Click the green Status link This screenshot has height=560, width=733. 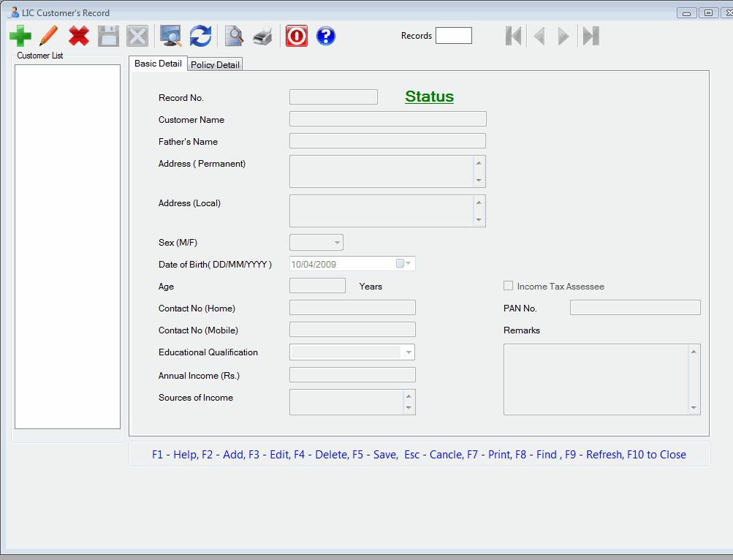429,97
